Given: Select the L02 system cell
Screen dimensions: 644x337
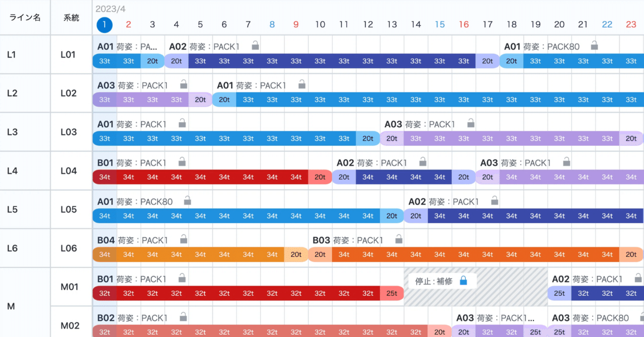Looking at the screenshot, I should [71, 93].
